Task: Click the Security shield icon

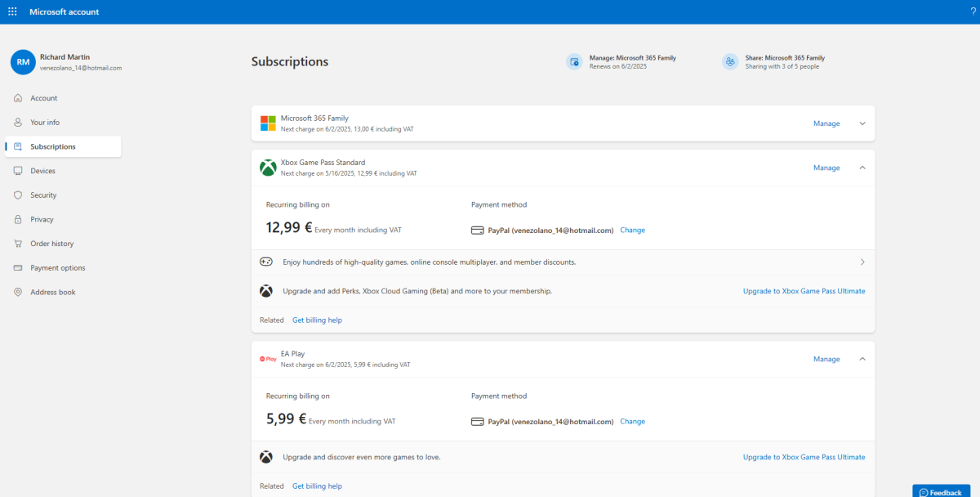Action: 18,195
